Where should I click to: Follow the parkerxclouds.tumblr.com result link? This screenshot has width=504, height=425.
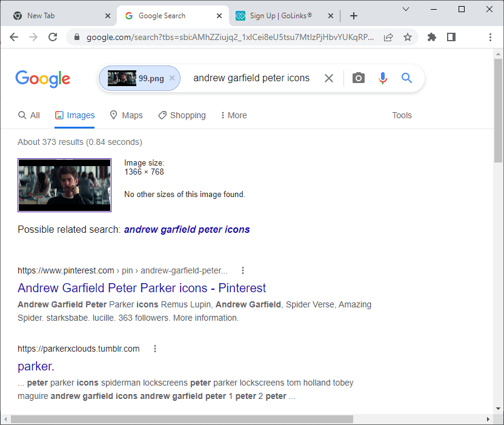[78, 349]
